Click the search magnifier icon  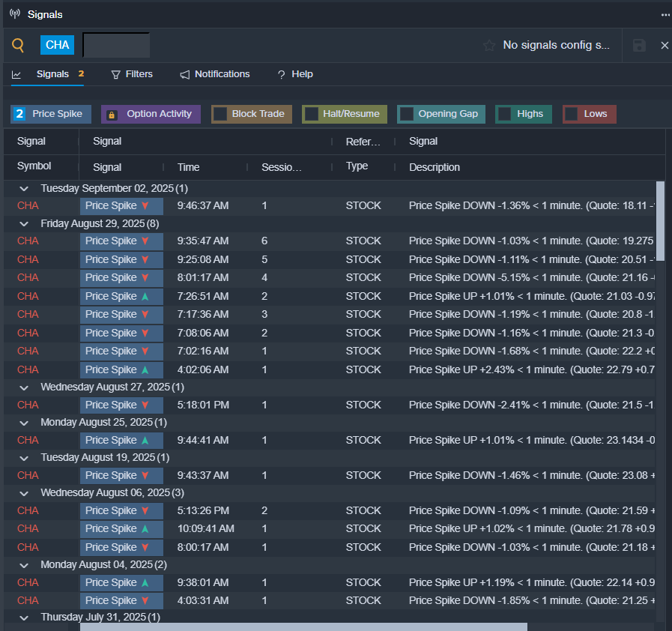click(18, 45)
